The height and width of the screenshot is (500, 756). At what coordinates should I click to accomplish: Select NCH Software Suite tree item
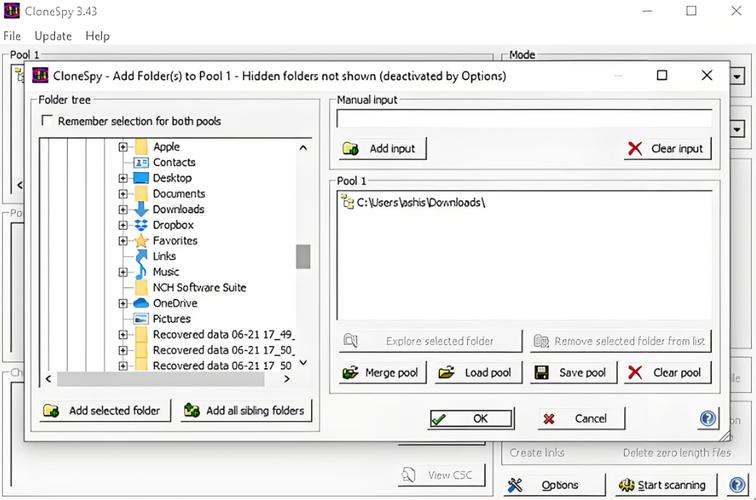200,287
